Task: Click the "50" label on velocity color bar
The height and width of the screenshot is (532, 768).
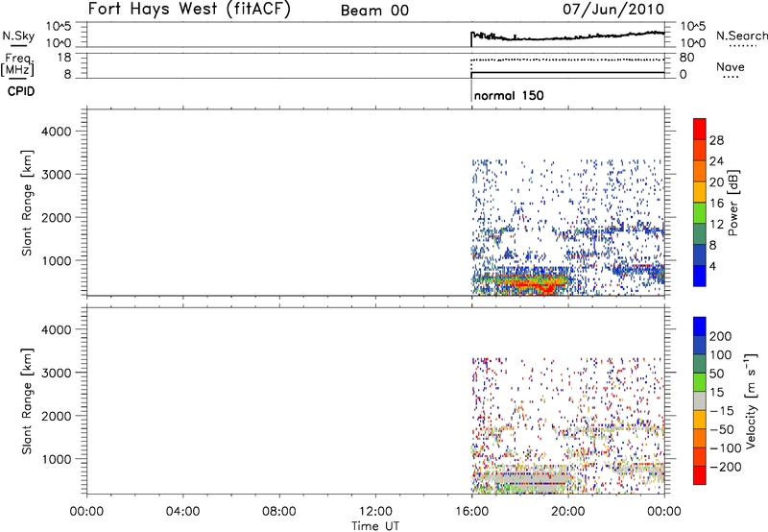Action: [x=716, y=374]
